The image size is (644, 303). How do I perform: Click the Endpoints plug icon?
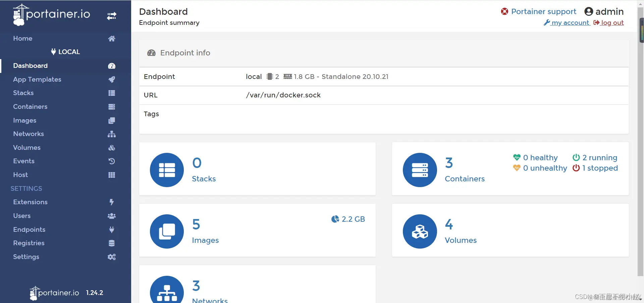[x=112, y=230]
